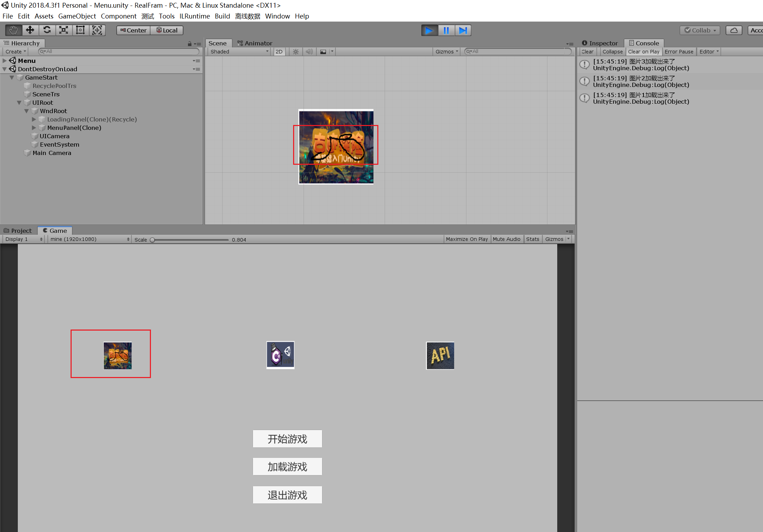This screenshot has width=763, height=532.
Task: Toggle Clear on Play in Console
Action: click(644, 52)
